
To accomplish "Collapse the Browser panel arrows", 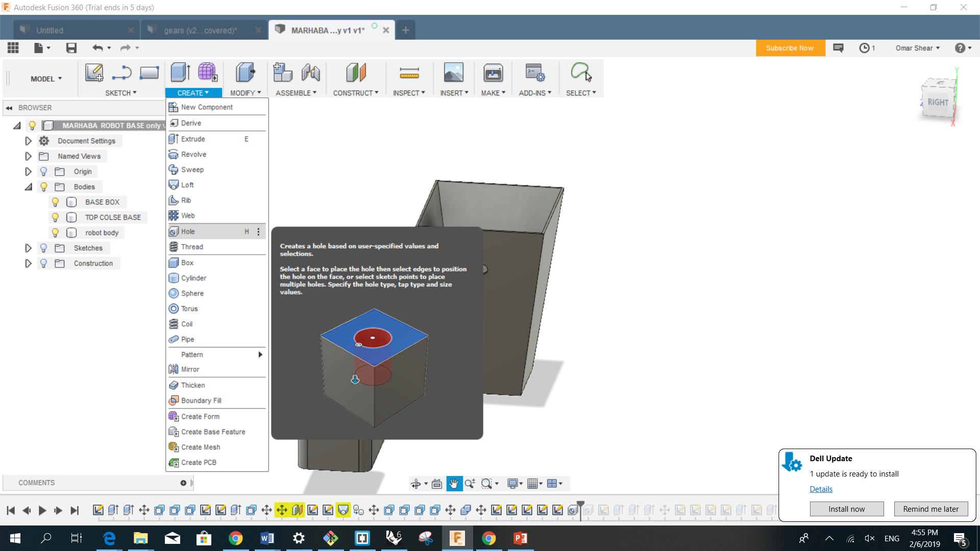I will [x=9, y=108].
